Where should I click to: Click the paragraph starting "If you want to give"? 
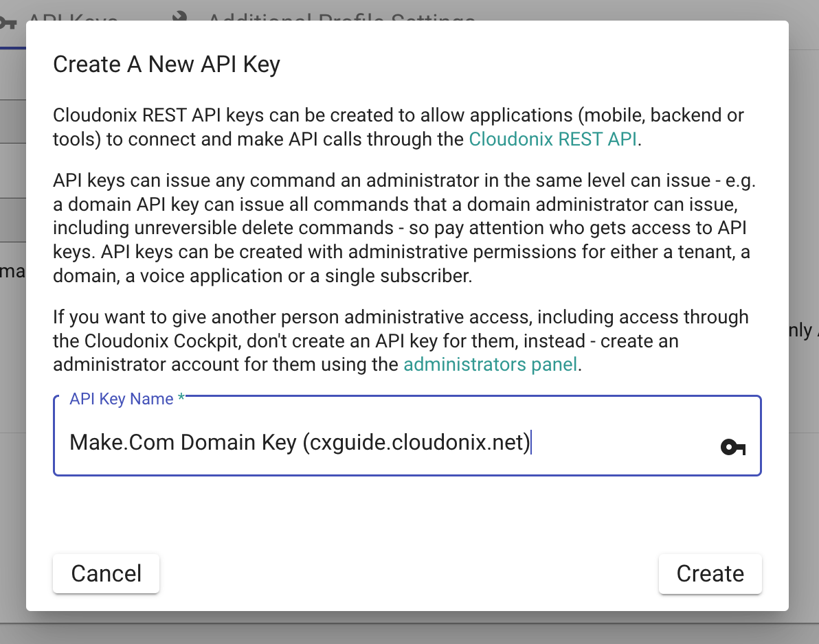pyautogui.click(x=401, y=341)
